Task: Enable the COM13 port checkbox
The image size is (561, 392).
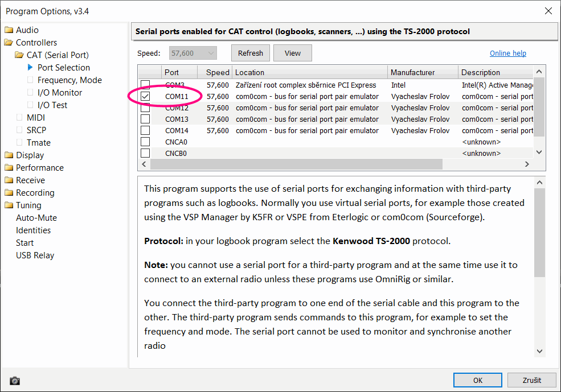Action: pyautogui.click(x=145, y=119)
